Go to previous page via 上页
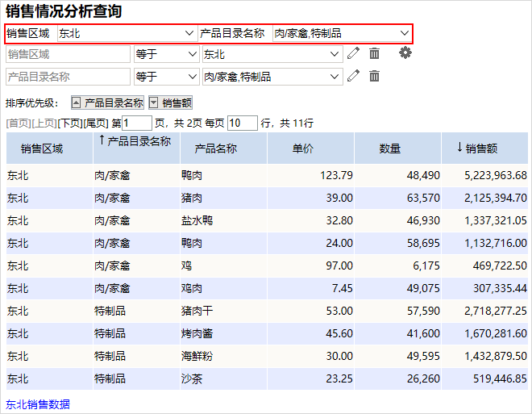Screen dimensions: 532x414 tap(44, 123)
